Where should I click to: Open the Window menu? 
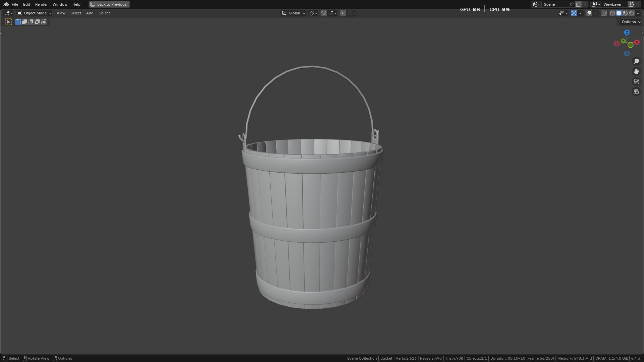[x=60, y=4]
